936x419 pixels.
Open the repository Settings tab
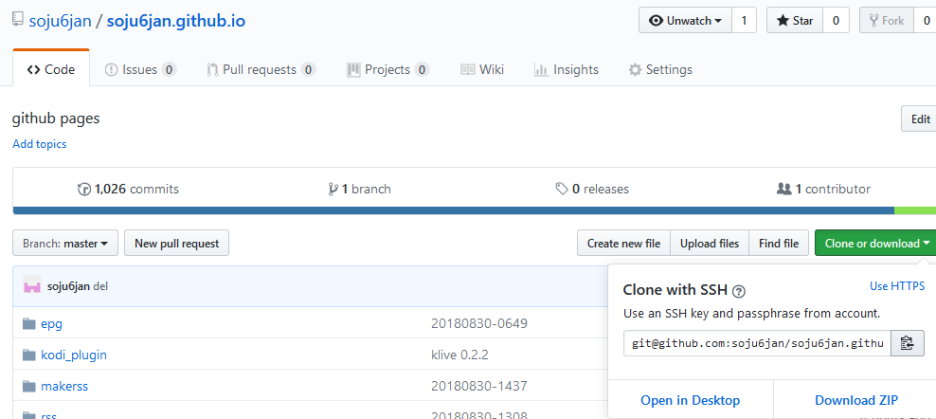(x=661, y=69)
